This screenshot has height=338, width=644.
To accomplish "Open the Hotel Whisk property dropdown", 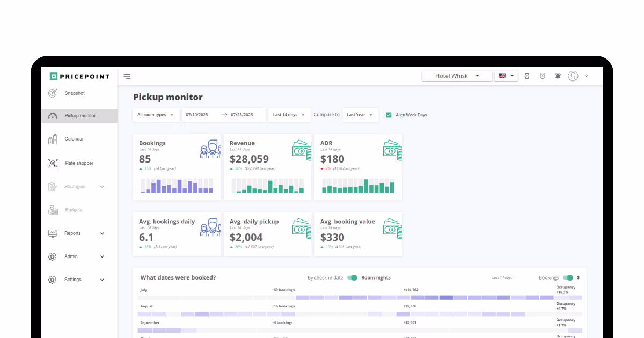I will 457,76.
